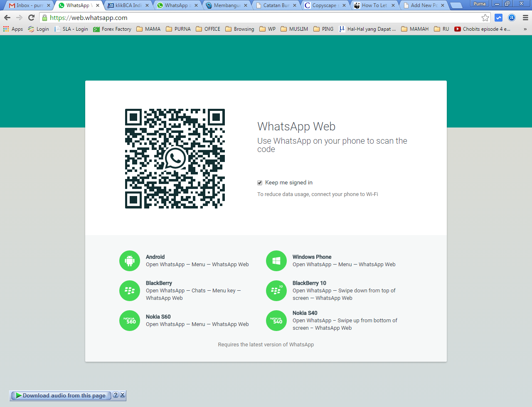The image size is (532, 407).
Task: Click the Nokia S40 icon
Action: pos(276,321)
